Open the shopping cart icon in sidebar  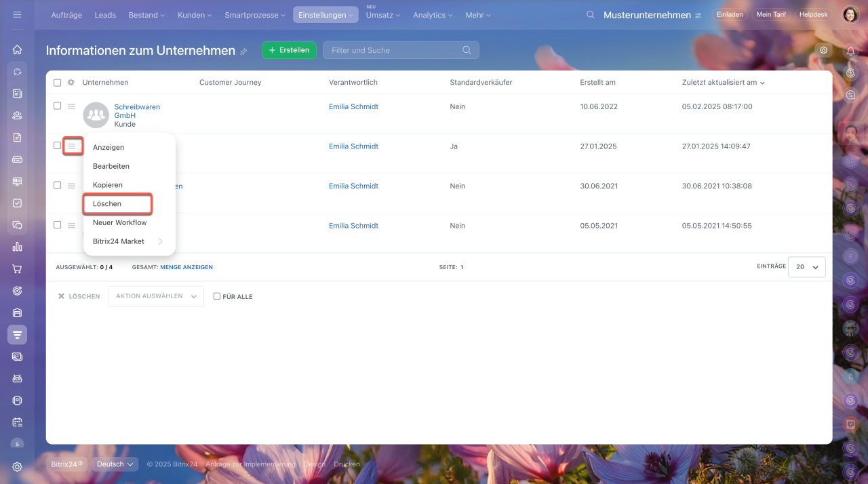pyautogui.click(x=17, y=268)
